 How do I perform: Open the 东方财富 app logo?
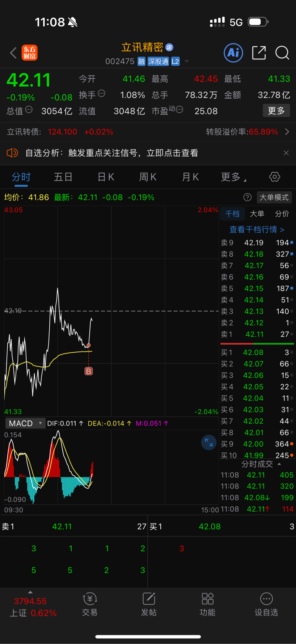[x=30, y=53]
